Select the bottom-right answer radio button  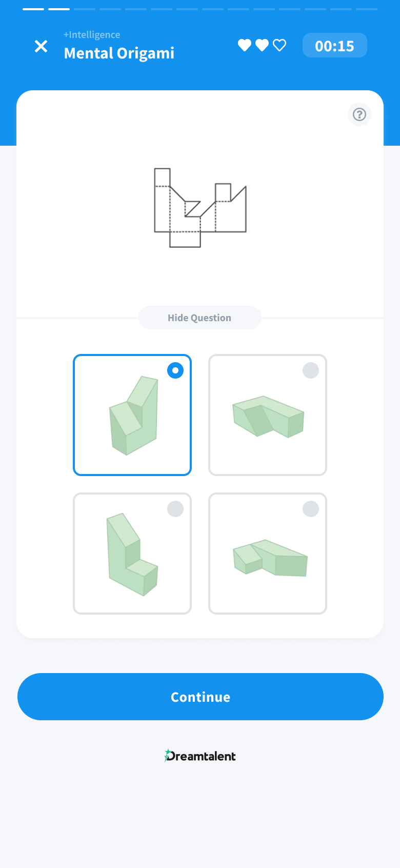pyautogui.click(x=311, y=509)
